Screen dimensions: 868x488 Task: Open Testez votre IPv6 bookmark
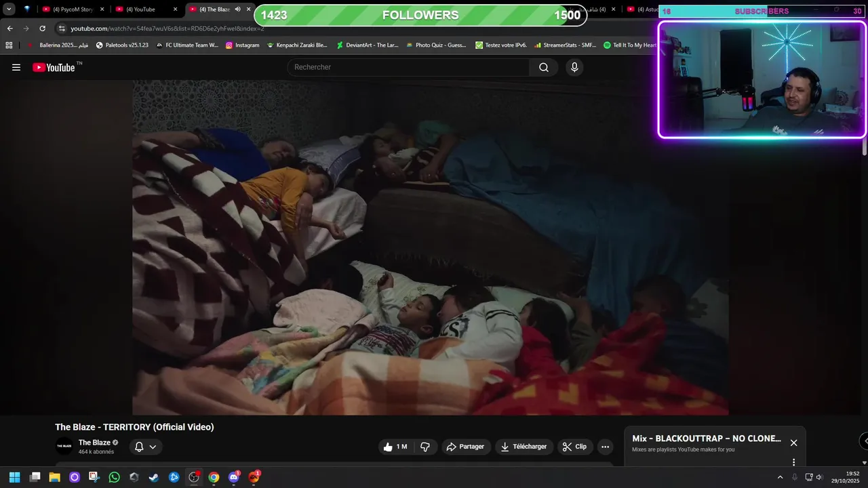(x=501, y=45)
